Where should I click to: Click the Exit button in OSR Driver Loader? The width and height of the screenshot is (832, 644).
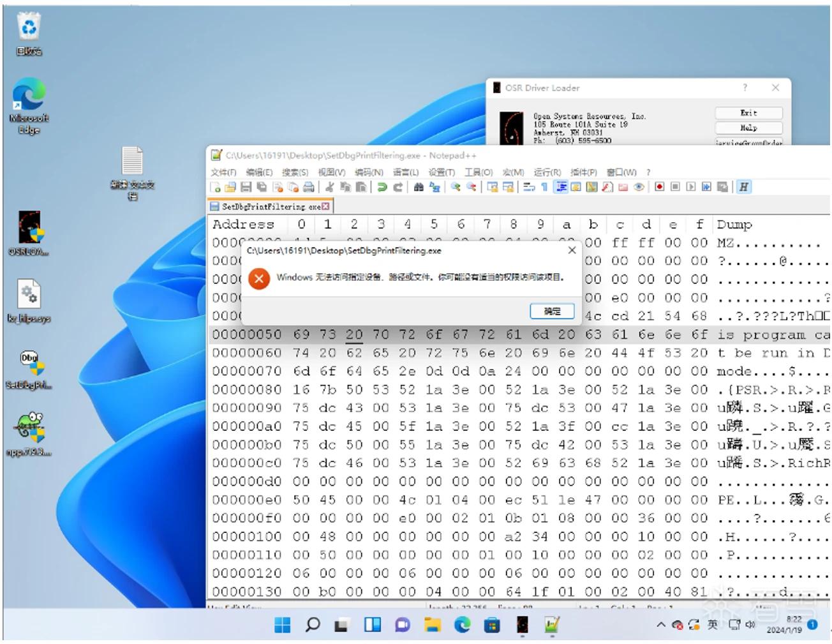(748, 113)
